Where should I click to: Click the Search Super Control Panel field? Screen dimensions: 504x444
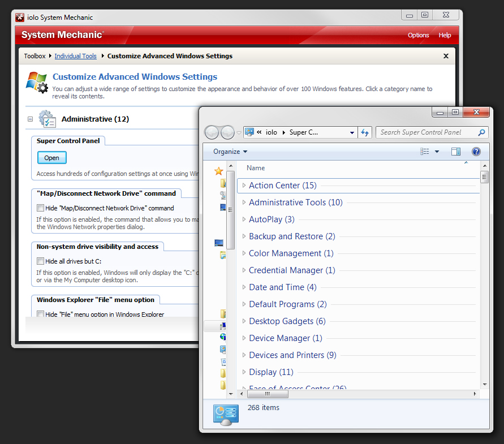pos(428,132)
